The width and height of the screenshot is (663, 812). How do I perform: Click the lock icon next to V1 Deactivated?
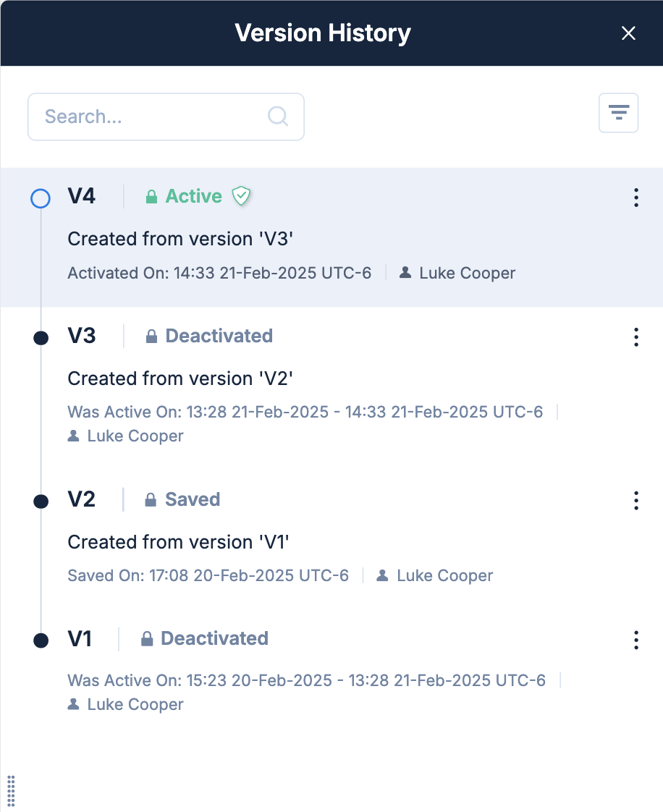(147, 639)
